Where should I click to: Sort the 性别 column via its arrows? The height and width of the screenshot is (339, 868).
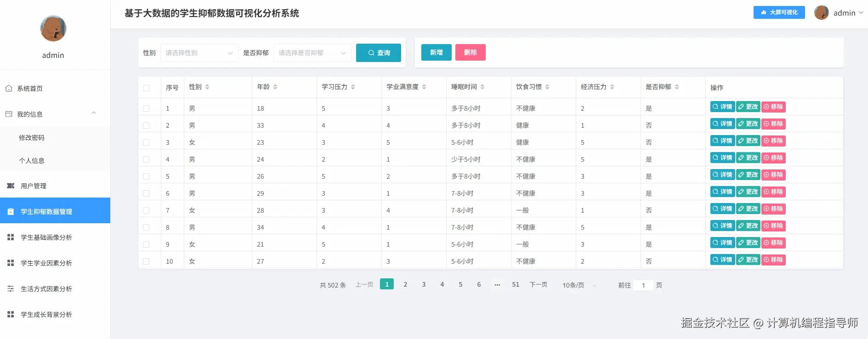pyautogui.click(x=207, y=87)
